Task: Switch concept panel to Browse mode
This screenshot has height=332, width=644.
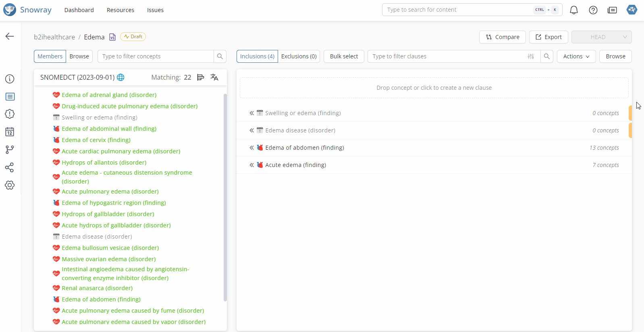Action: 79,56
